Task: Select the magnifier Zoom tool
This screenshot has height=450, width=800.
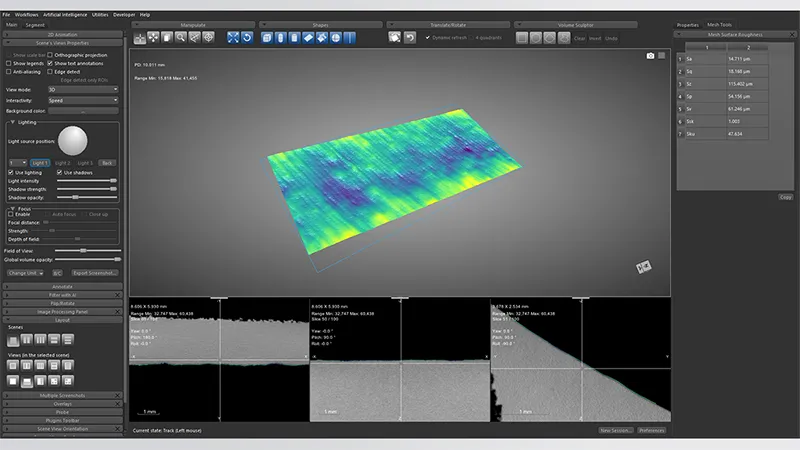Action: [x=181, y=38]
